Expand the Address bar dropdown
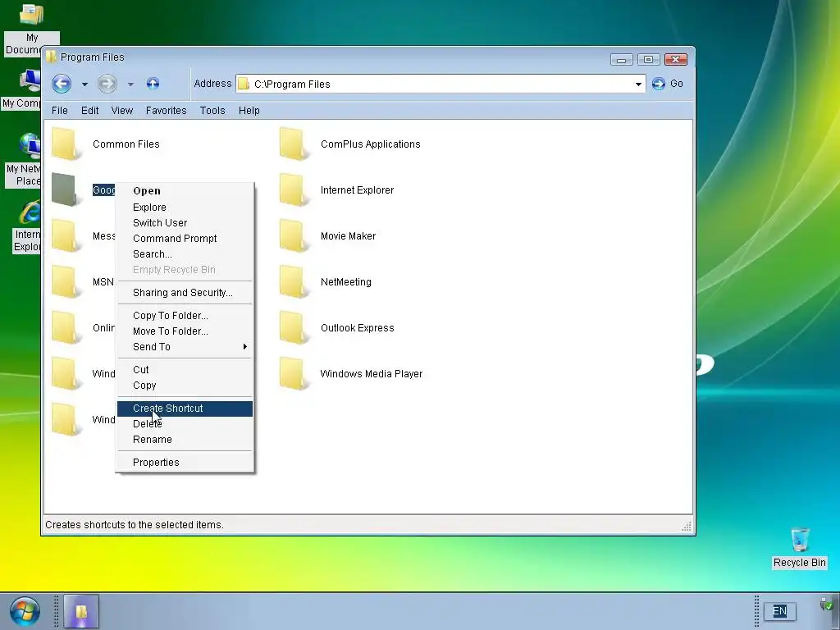840x630 pixels. [638, 84]
